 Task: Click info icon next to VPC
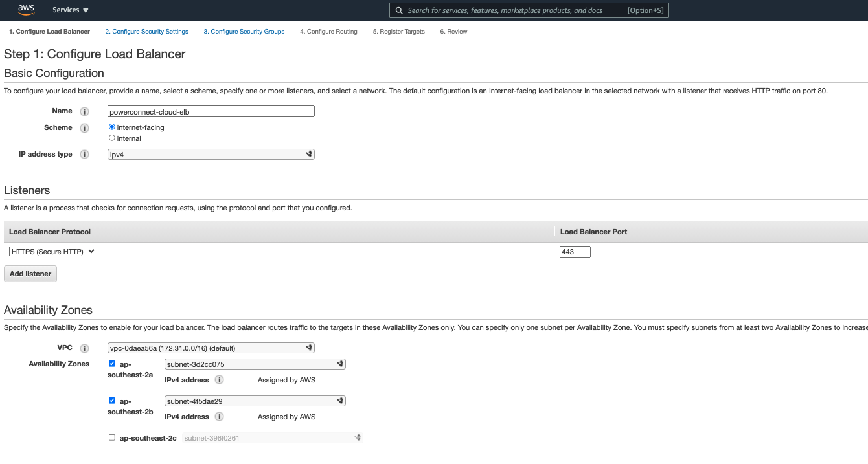pos(84,348)
